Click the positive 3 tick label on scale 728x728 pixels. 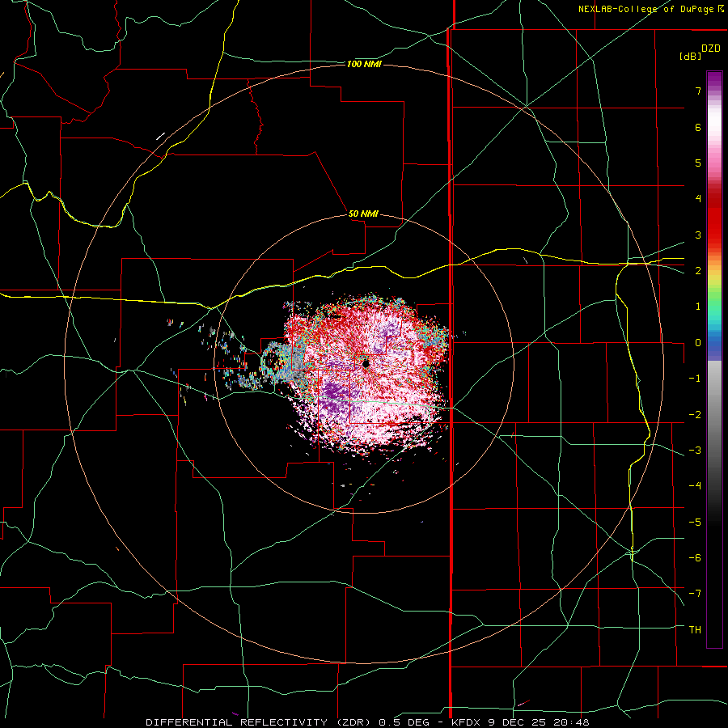[698, 235]
